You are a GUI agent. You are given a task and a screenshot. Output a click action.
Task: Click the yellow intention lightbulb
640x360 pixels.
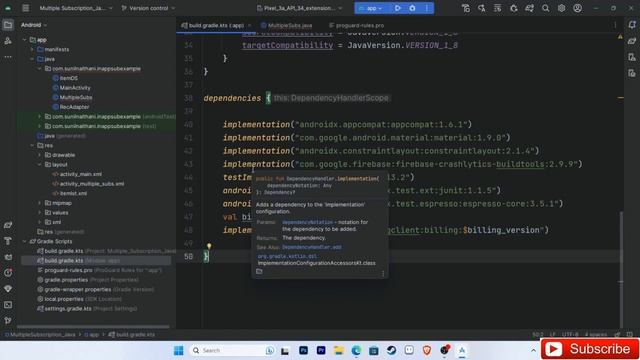(x=209, y=246)
